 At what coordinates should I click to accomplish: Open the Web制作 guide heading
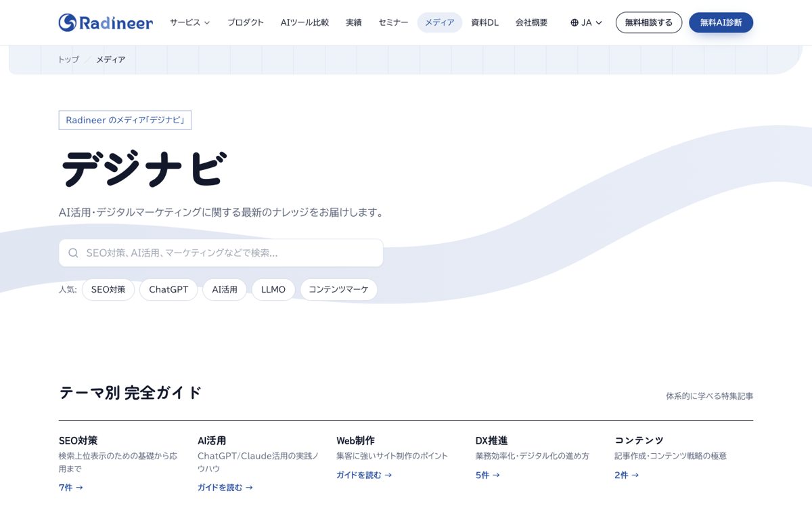point(355,440)
